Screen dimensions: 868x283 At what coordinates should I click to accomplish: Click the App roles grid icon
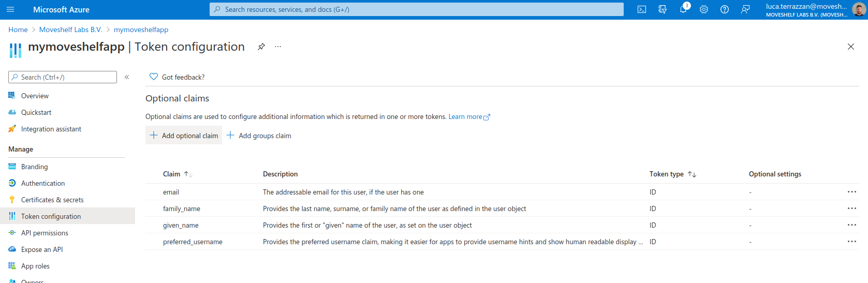pyautogui.click(x=12, y=266)
